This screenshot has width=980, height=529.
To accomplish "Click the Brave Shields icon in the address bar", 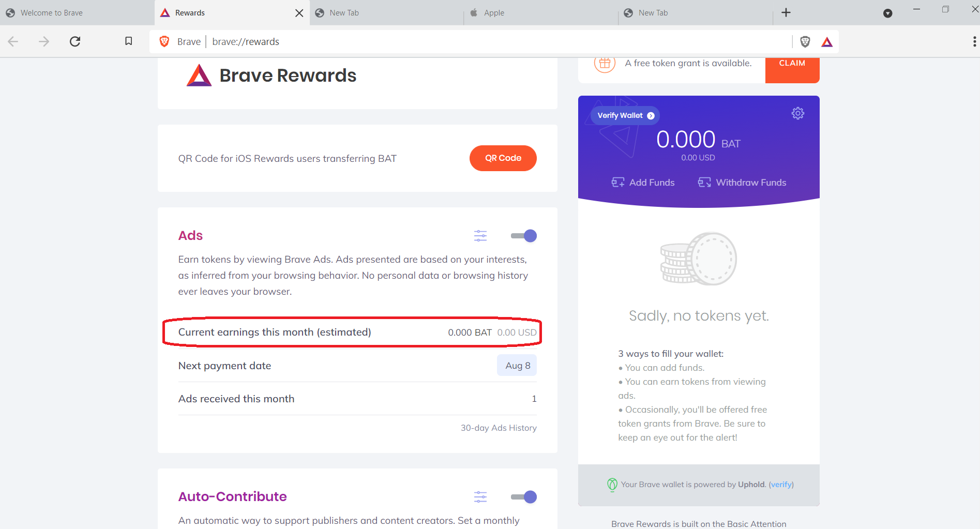I will click(x=805, y=41).
